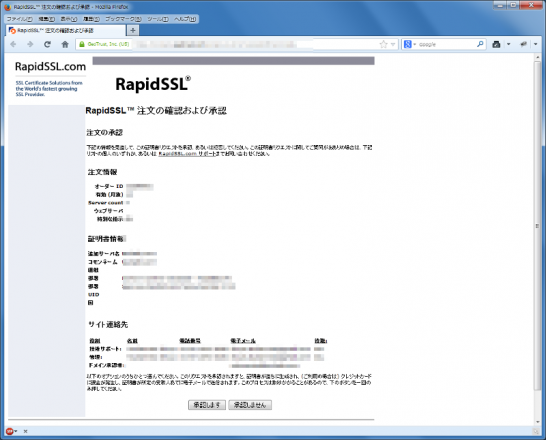Click the 注文の承認 heading
Screen dimensions: 546x440
click(104, 133)
